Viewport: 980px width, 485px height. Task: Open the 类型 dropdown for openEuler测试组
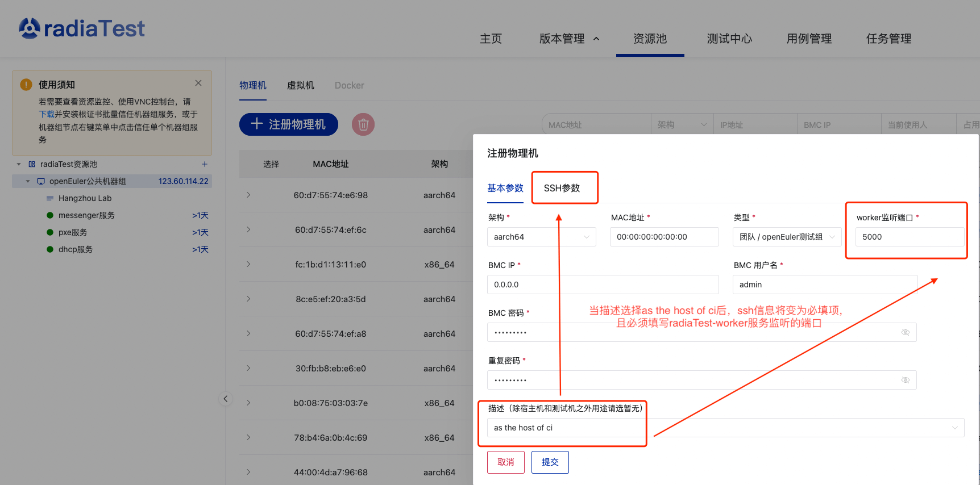(x=787, y=237)
